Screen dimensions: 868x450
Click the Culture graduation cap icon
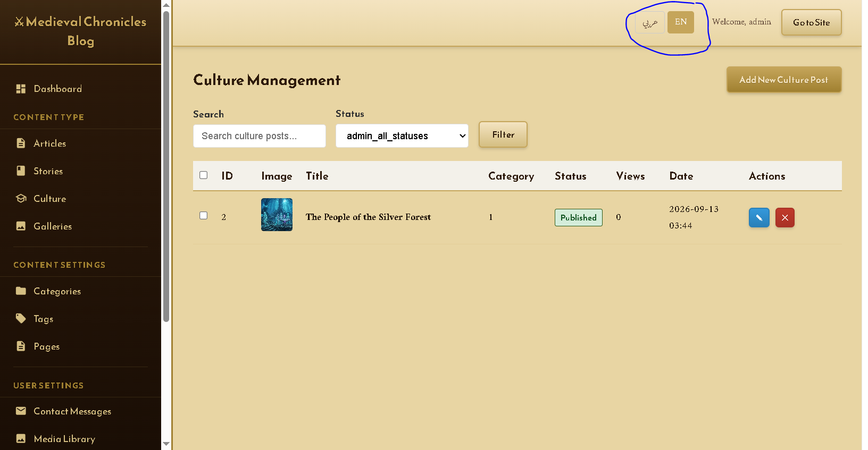[x=21, y=198]
